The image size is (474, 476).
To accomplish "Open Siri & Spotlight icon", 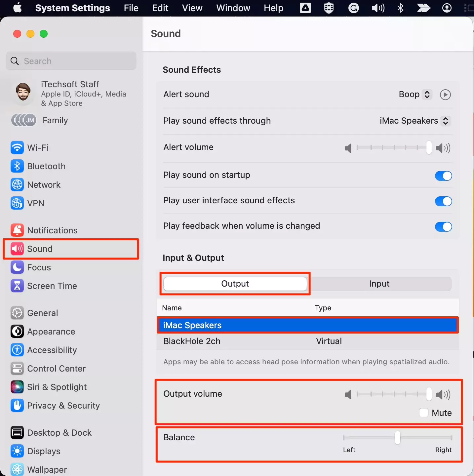I will 17,387.
